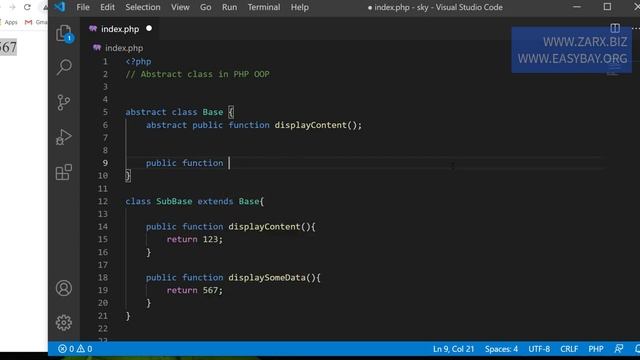Click index.php in the breadcrumb path
Image resolution: width=640 pixels, height=360 pixels.
click(x=124, y=48)
